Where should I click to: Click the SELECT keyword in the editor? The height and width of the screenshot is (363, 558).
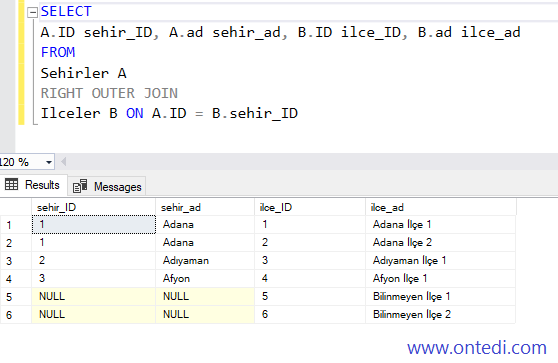point(66,12)
